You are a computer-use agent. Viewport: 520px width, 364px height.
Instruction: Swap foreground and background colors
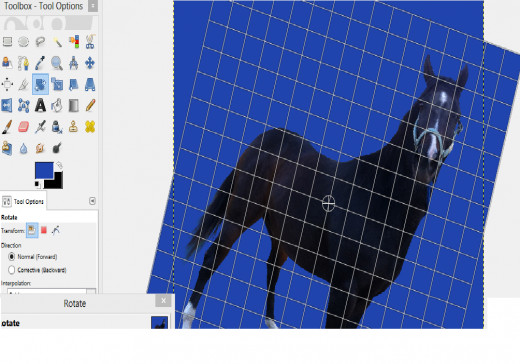(59, 165)
